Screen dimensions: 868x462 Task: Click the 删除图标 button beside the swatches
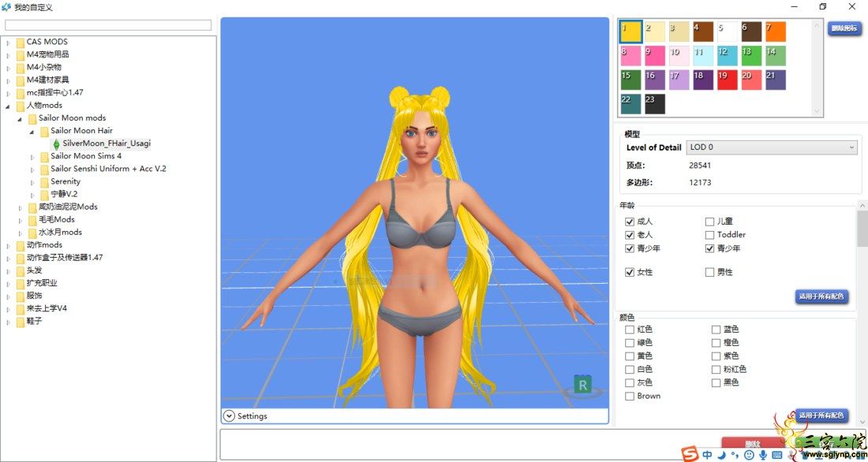pyautogui.click(x=844, y=28)
